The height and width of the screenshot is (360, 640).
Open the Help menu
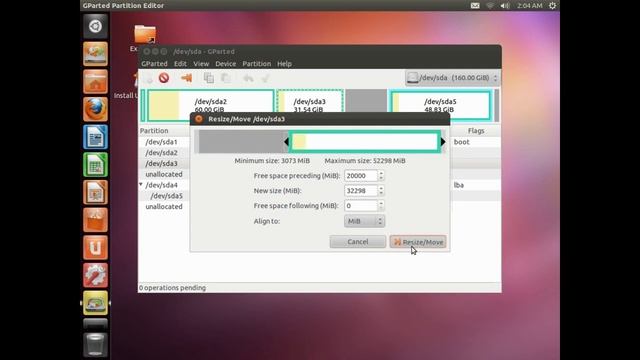[x=284, y=64]
